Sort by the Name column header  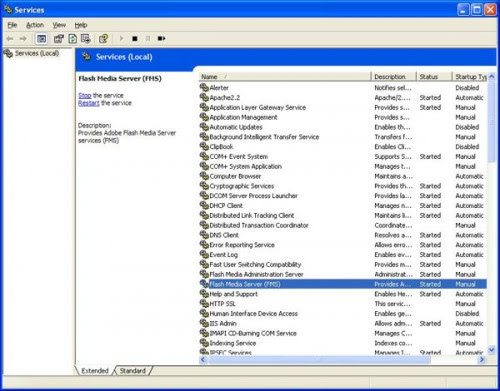285,77
